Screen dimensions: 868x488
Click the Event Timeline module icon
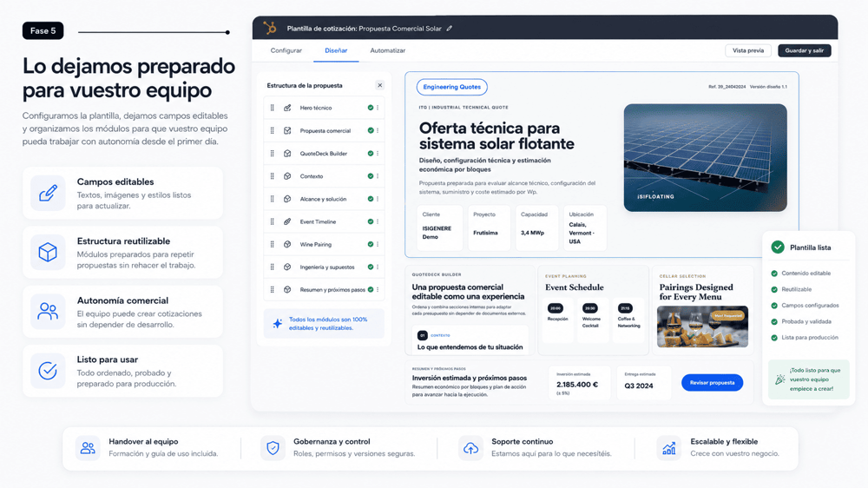(287, 221)
